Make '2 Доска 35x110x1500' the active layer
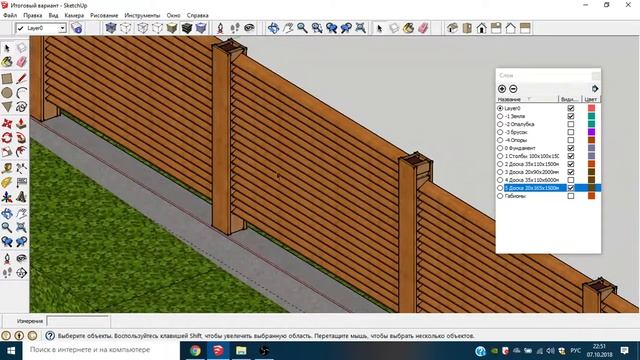The width and height of the screenshot is (640, 360). (500, 164)
